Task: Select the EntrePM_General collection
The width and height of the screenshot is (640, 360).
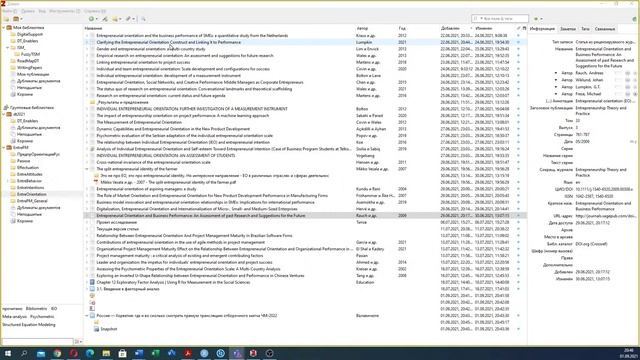Action: click(x=32, y=201)
